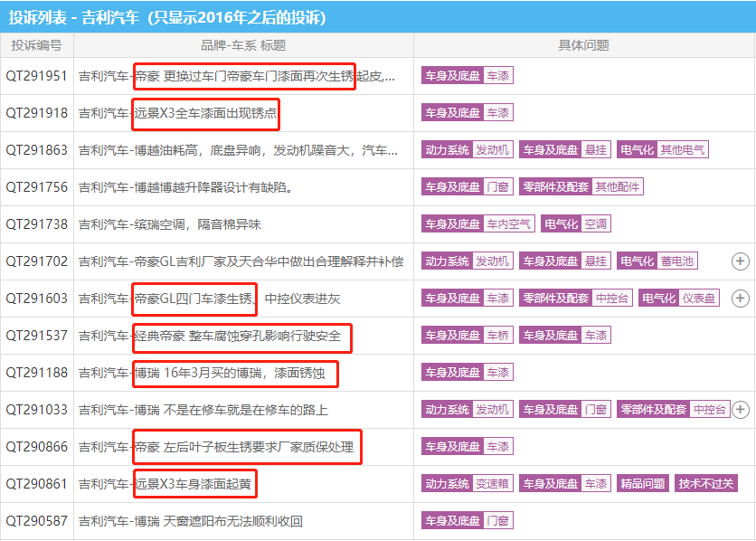This screenshot has height=541, width=756.
Task: Open title 帝豪GL四门车漆生锈、中控仪表进灰
Action: click(x=237, y=299)
